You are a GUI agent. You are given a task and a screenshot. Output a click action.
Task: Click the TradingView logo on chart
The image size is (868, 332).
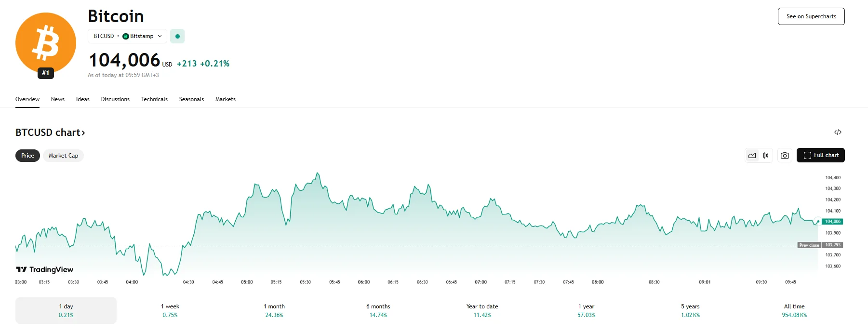pyautogui.click(x=45, y=269)
